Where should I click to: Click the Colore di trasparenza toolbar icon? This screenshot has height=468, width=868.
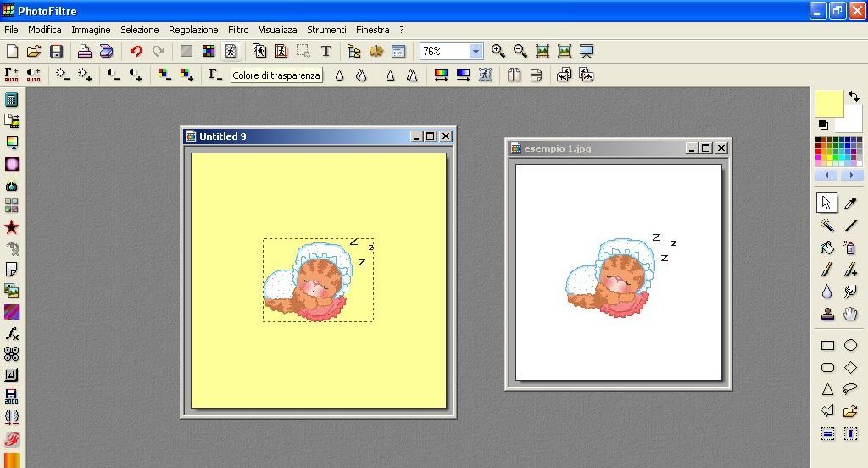230,52
